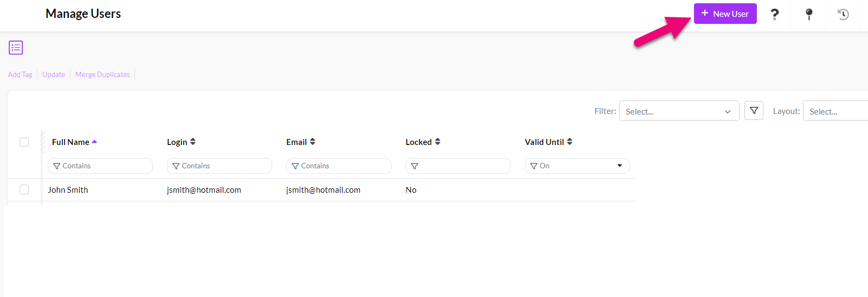Viewport: 868px width, 297px height.
Task: Toggle the select-all header checkbox
Action: pos(24,142)
